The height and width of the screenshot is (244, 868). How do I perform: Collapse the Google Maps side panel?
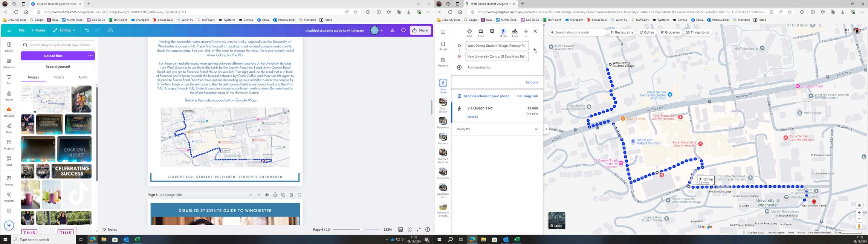click(x=546, y=129)
